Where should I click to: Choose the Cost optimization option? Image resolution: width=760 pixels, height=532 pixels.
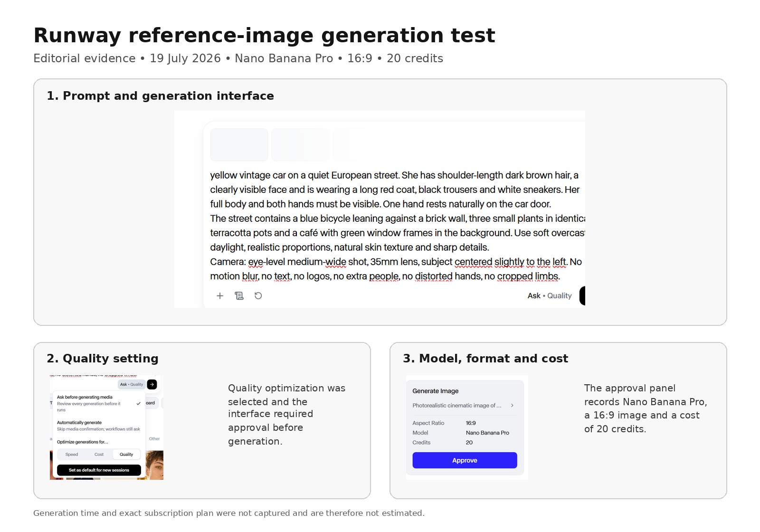(x=99, y=455)
